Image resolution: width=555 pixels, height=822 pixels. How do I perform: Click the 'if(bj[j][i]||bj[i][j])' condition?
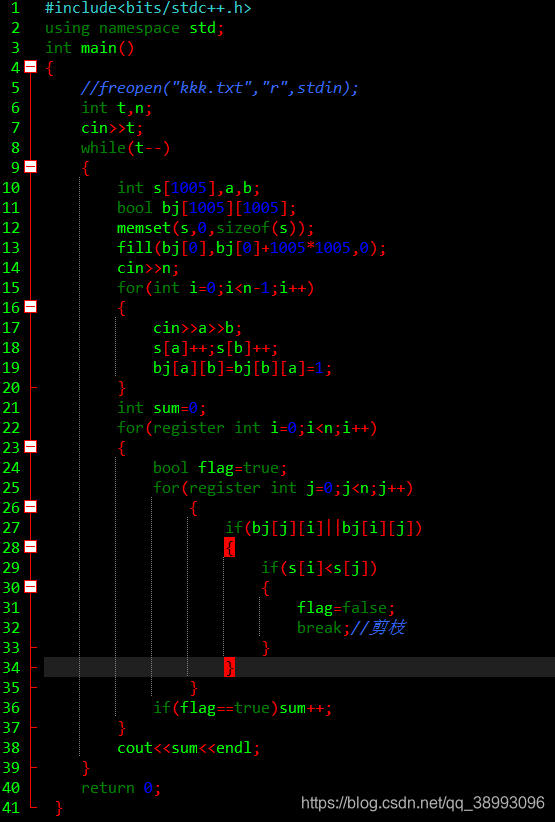(x=323, y=528)
